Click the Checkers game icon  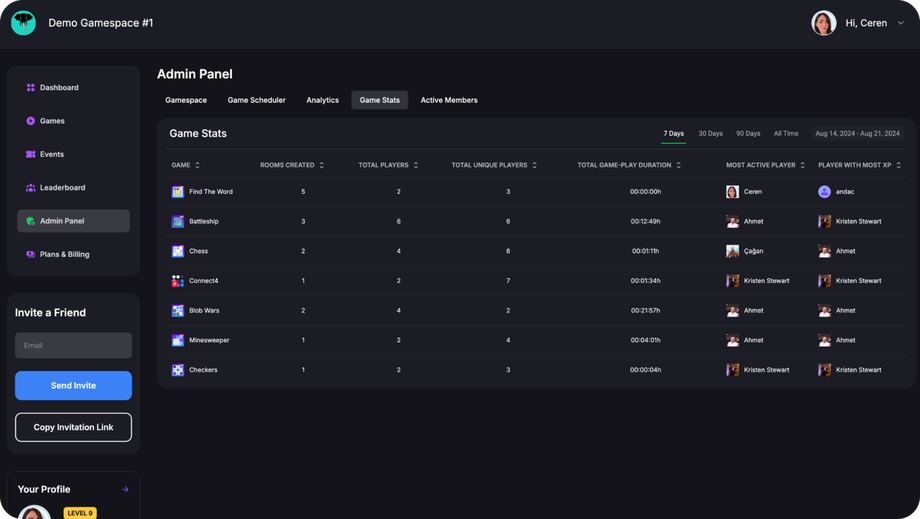point(178,370)
